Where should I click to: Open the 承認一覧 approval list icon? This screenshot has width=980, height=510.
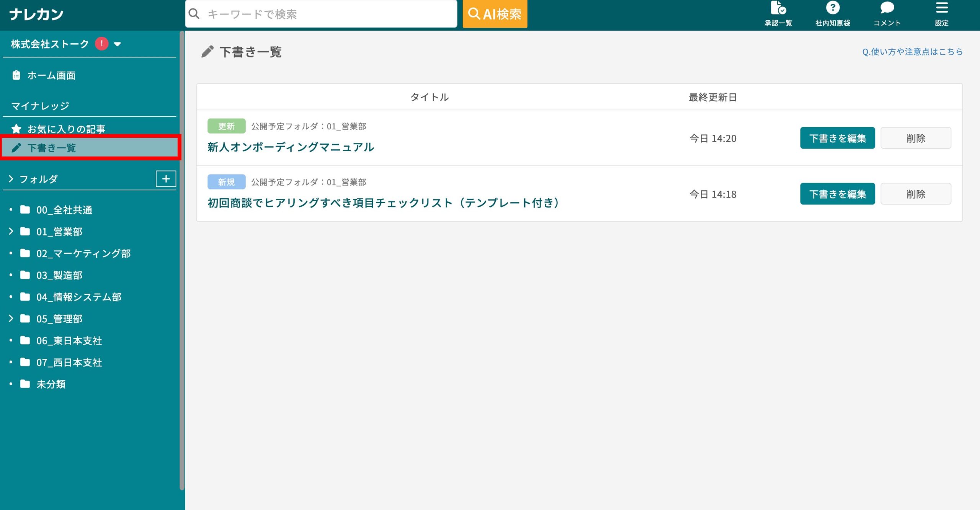tap(778, 8)
